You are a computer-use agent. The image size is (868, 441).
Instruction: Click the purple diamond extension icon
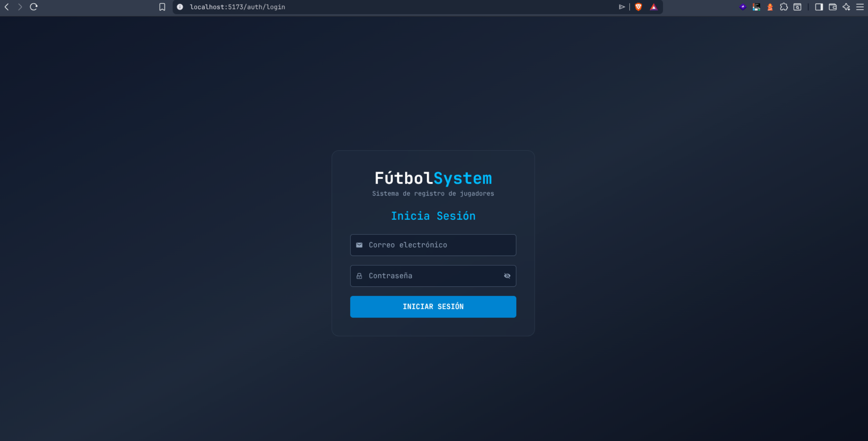(x=743, y=7)
